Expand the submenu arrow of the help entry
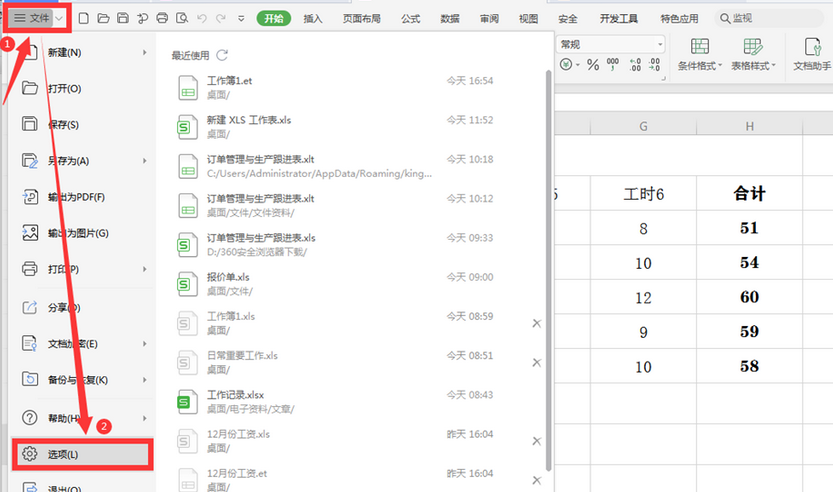Image resolution: width=833 pixels, height=492 pixels. pos(144,418)
